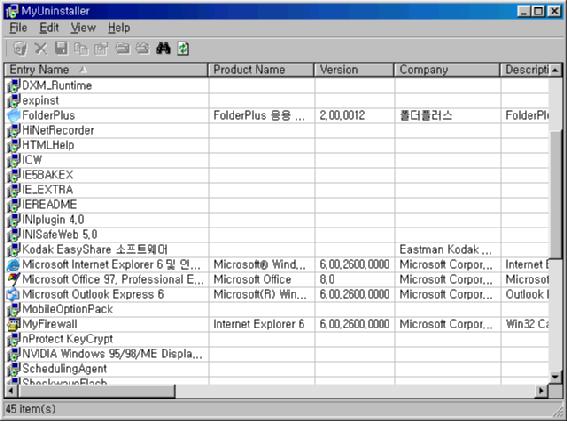Screen dimensions: 567x425
Task: Click the MyFirewall row icon
Action: click(x=14, y=324)
